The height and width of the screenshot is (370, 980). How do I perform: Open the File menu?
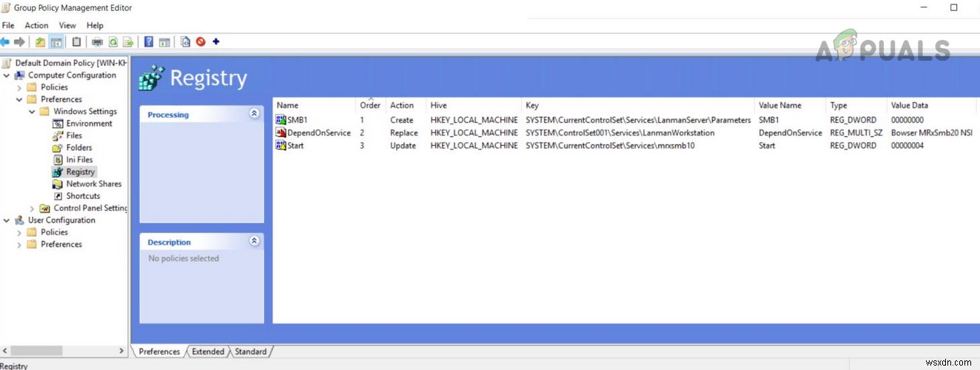click(x=8, y=25)
